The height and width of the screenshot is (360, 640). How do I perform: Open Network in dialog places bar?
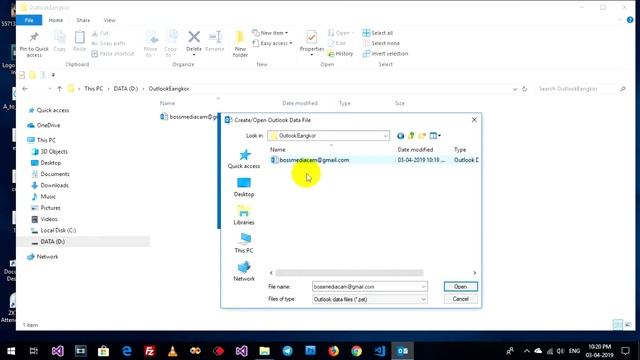244,271
